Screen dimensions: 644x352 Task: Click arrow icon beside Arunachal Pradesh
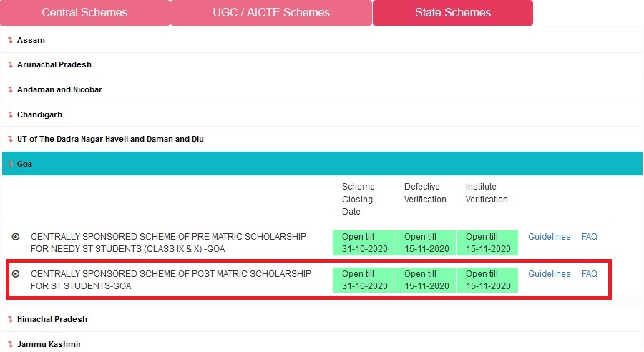coord(10,65)
